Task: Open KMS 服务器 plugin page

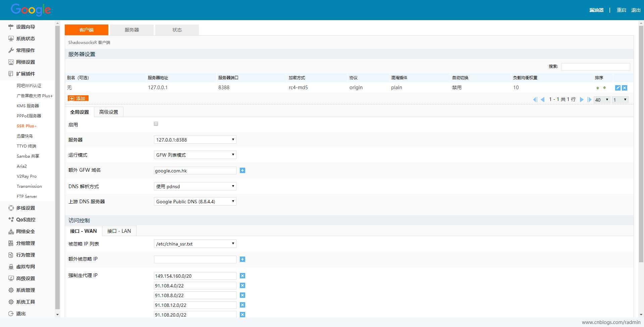Action: (x=28, y=106)
